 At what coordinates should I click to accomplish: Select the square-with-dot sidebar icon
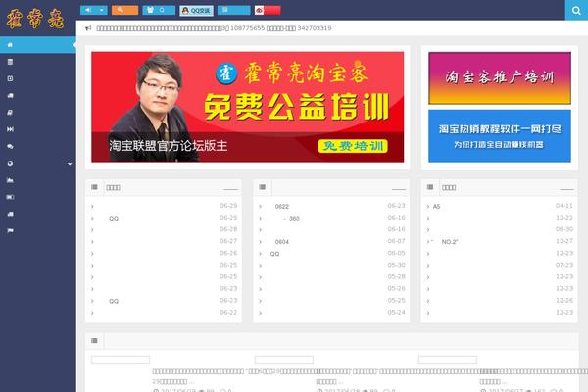coord(10,78)
